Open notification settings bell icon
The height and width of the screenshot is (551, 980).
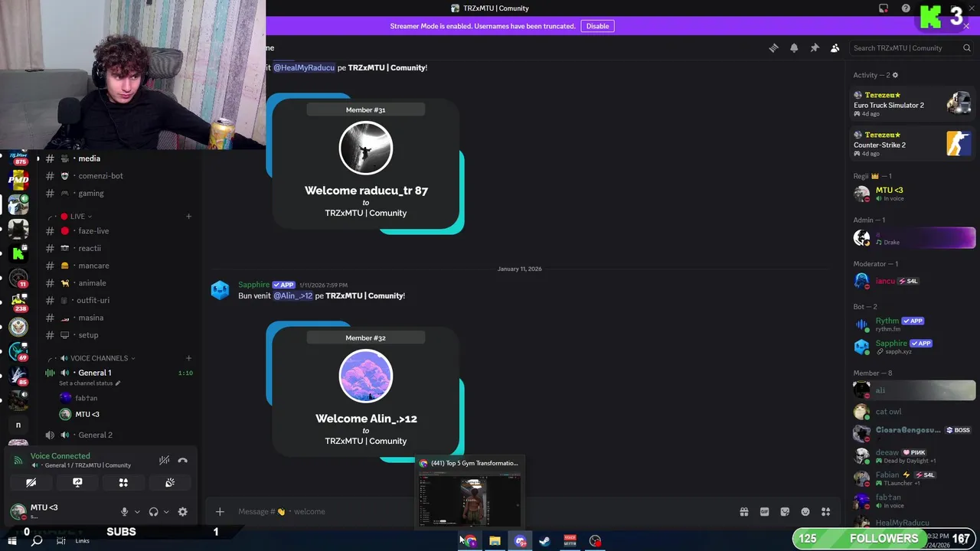pos(794,47)
